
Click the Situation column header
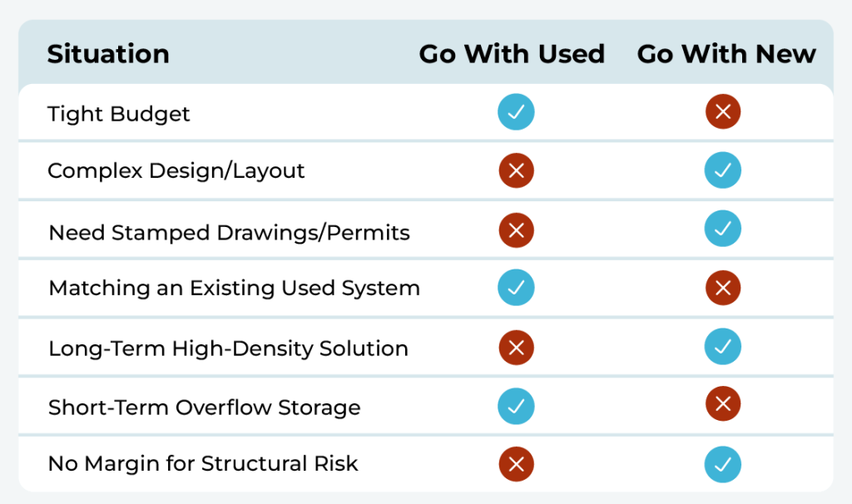[x=108, y=54]
